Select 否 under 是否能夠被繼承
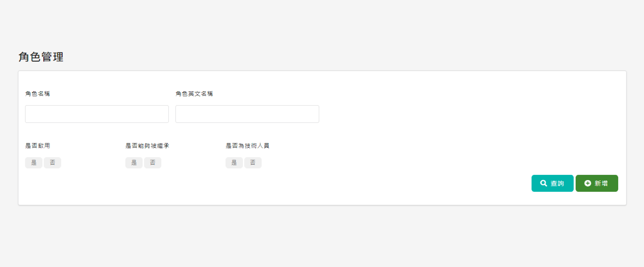Image resolution: width=644 pixels, height=267 pixels. click(x=153, y=163)
